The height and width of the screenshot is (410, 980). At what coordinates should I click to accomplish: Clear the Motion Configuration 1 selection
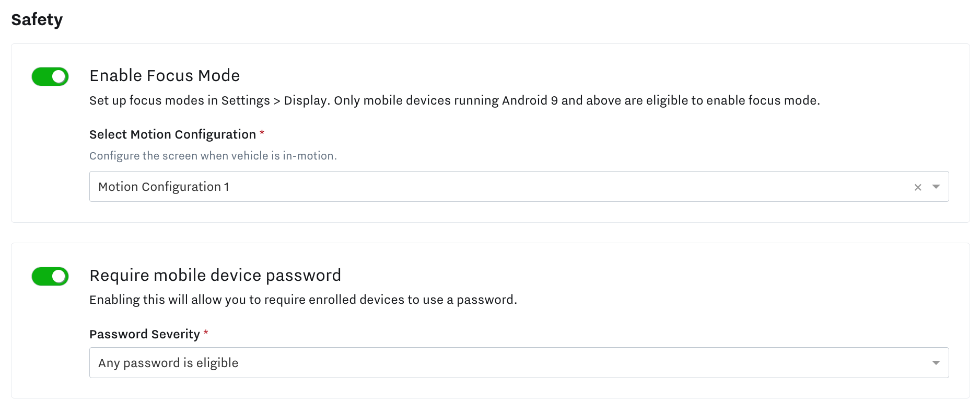[917, 187]
